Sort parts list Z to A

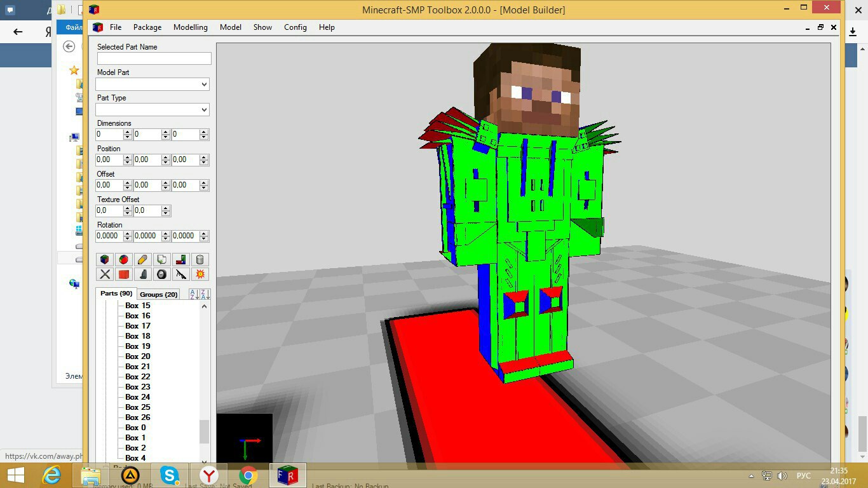click(x=205, y=294)
